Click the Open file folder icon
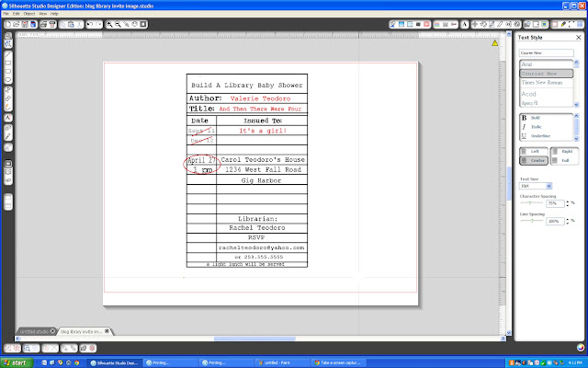 [17, 25]
